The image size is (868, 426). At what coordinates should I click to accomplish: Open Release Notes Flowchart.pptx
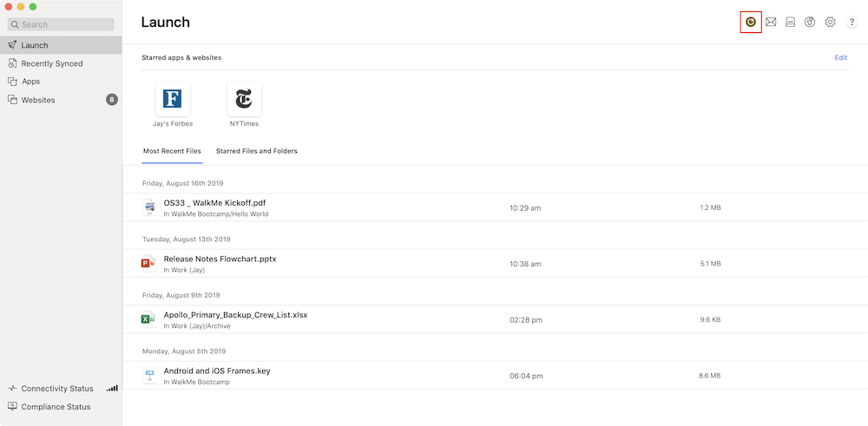[220, 259]
